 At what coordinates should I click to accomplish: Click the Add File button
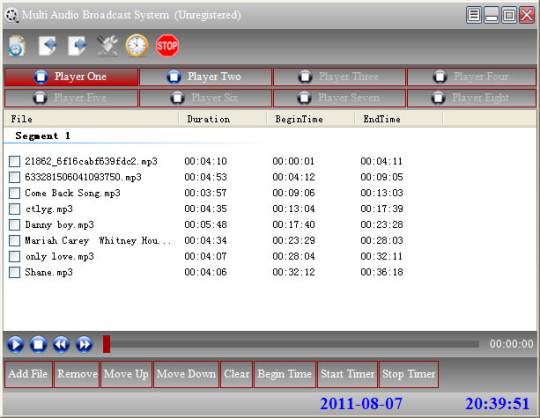[x=28, y=374]
